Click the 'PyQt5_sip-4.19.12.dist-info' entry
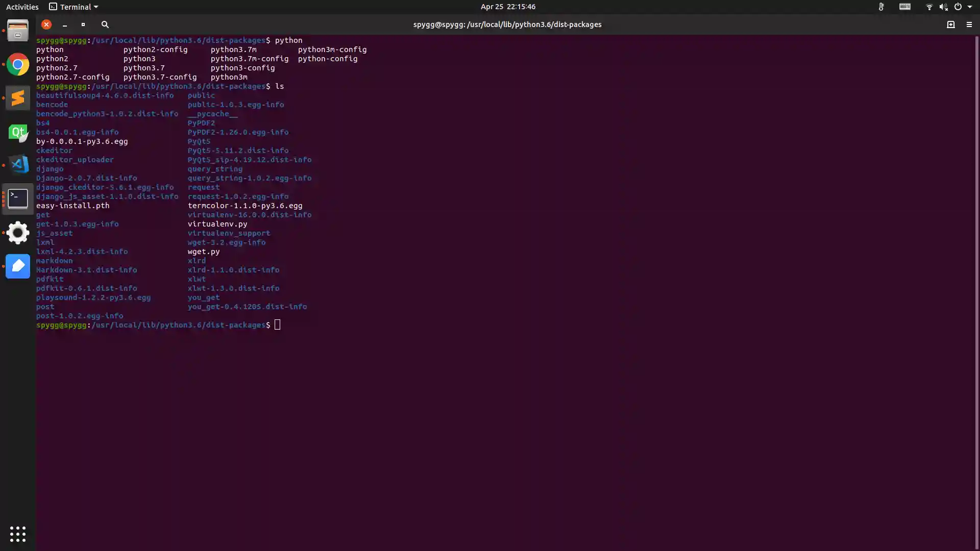 point(250,160)
